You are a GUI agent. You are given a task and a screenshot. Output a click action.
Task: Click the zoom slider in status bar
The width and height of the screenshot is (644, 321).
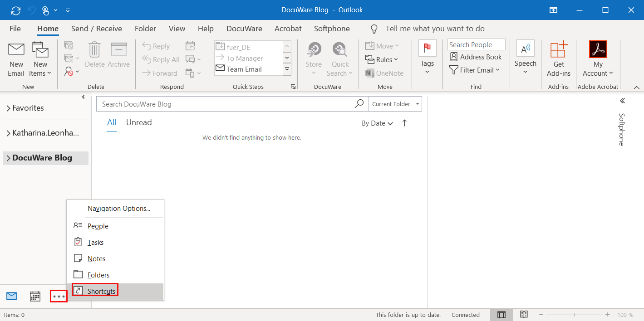click(x=575, y=315)
